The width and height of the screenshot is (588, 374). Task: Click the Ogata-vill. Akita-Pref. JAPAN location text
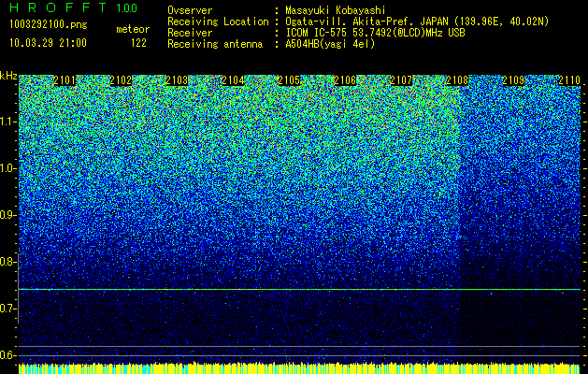click(x=417, y=22)
